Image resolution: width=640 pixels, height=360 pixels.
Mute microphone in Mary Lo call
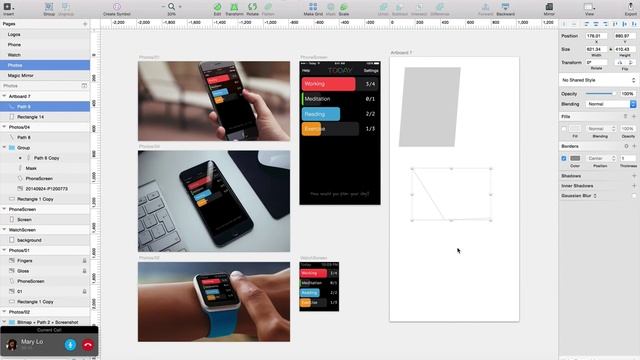coord(70,345)
